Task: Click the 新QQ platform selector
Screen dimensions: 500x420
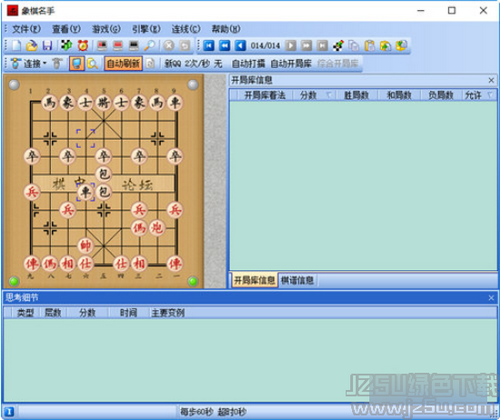Action: 172,63
